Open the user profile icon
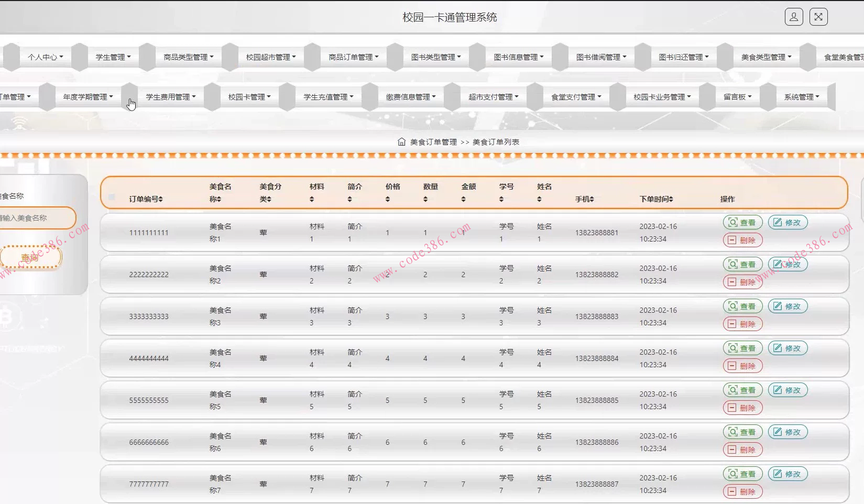 coord(794,17)
